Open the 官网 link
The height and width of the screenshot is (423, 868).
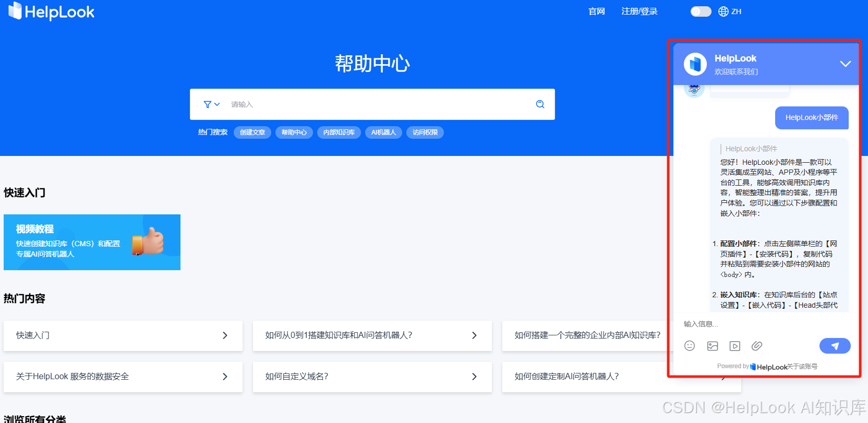click(596, 11)
